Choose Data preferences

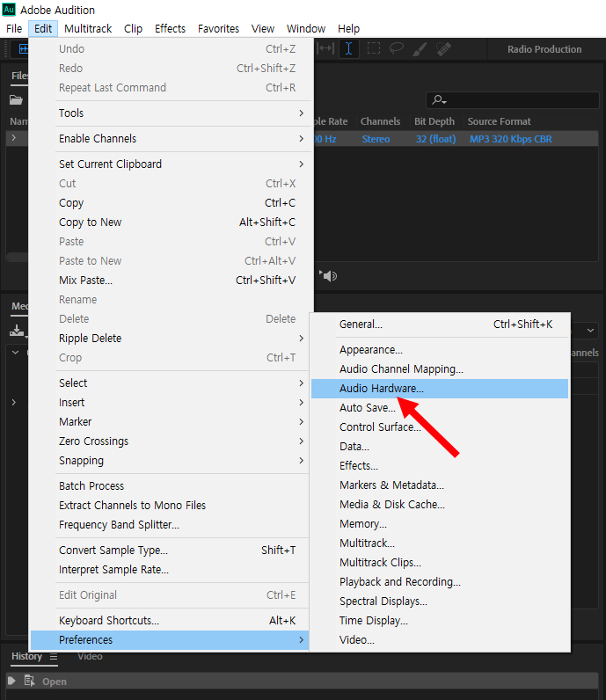pos(440,447)
